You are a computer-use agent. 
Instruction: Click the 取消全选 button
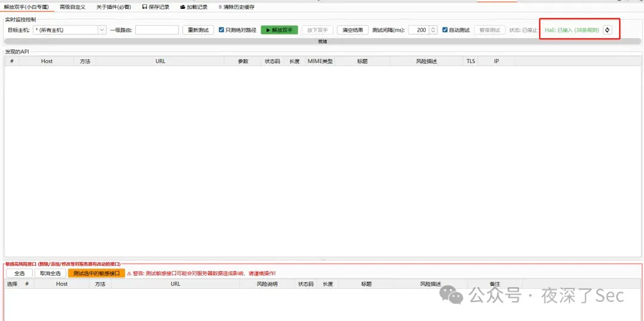coord(50,273)
